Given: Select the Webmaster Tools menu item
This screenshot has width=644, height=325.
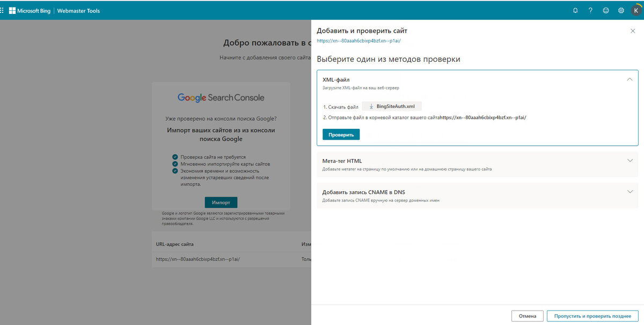Looking at the screenshot, I should [x=79, y=10].
